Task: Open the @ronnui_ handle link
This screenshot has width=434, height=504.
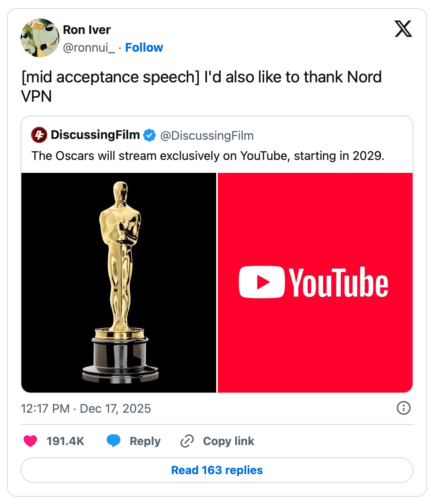Action: [89, 48]
